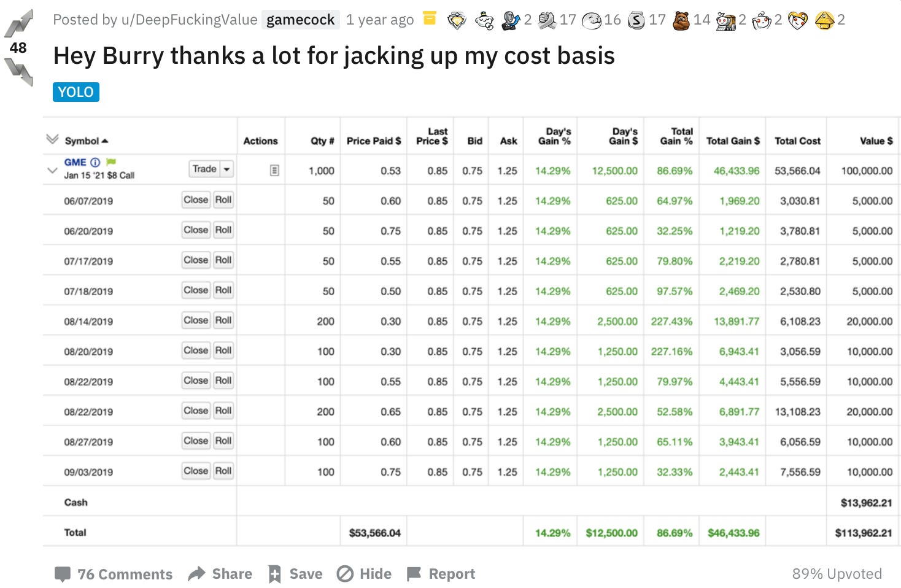The image size is (901, 588).
Task: Click the yellow archive box icon
Action: (x=430, y=19)
